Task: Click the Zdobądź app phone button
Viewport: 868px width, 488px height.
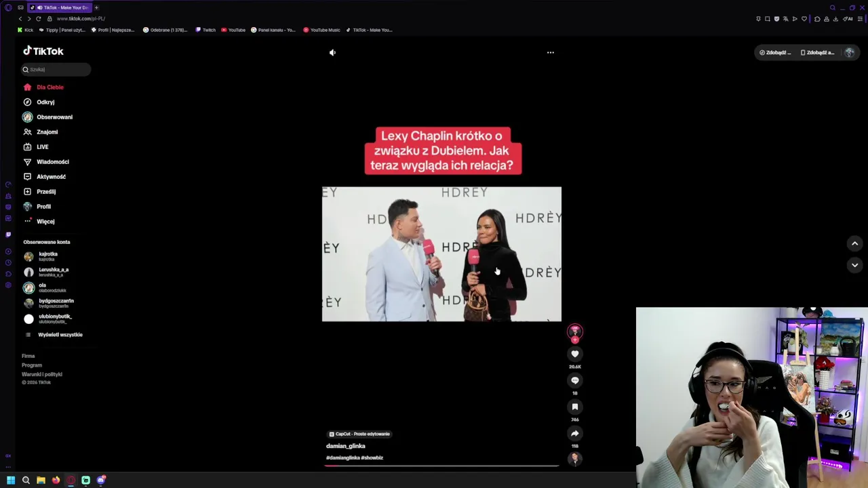Action: pos(817,52)
